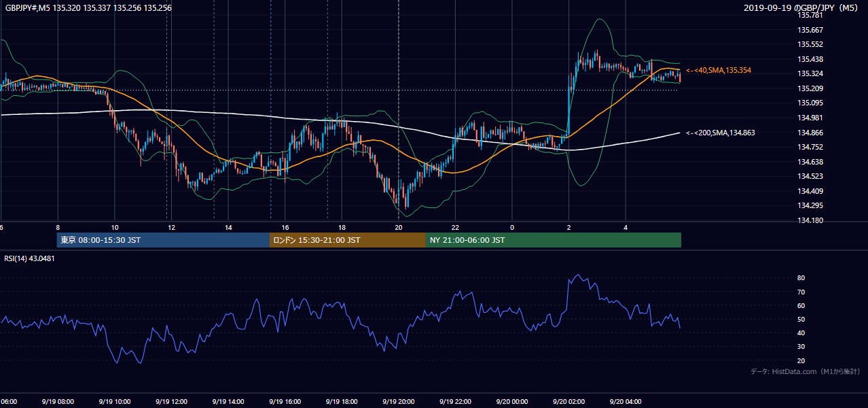Click the 134.981 price axis label
The width and height of the screenshot is (868, 408).
point(810,118)
